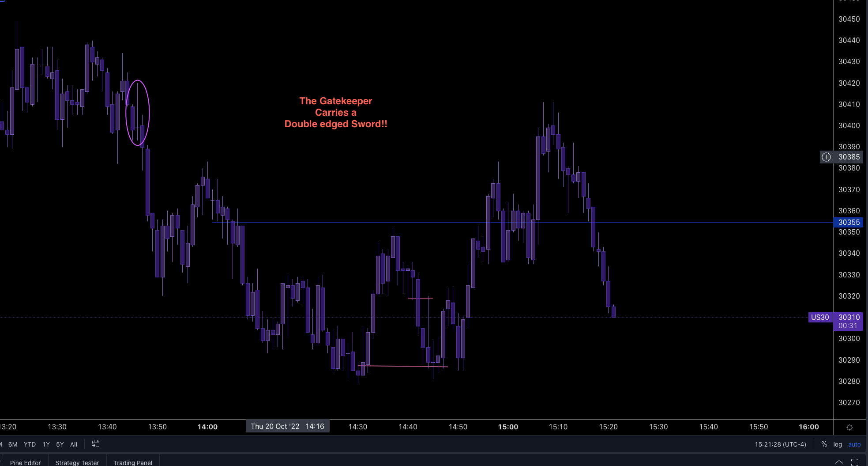This screenshot has height=466, width=868.
Task: Click the 14:00 label on the time axis
Action: 207,427
